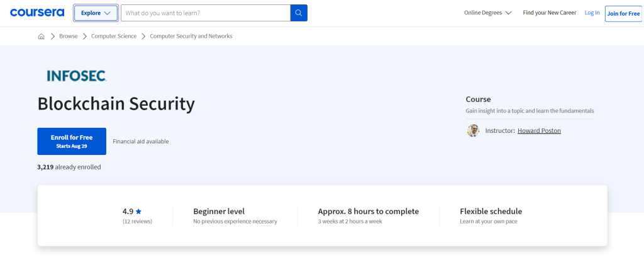Click the instructor's avatar photo

473,131
